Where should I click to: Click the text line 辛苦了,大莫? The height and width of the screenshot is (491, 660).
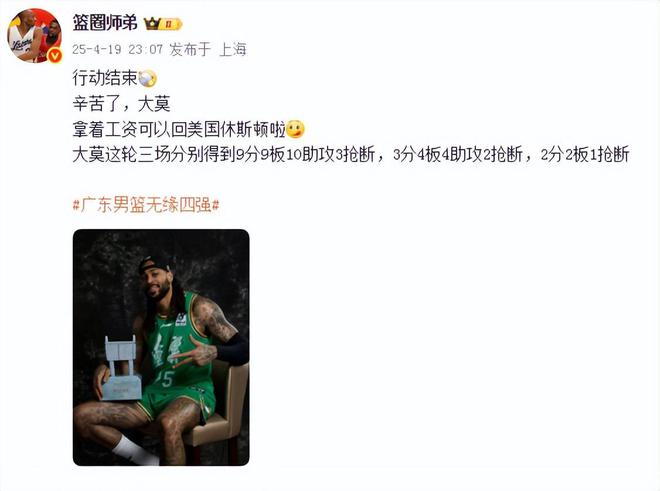(x=121, y=104)
